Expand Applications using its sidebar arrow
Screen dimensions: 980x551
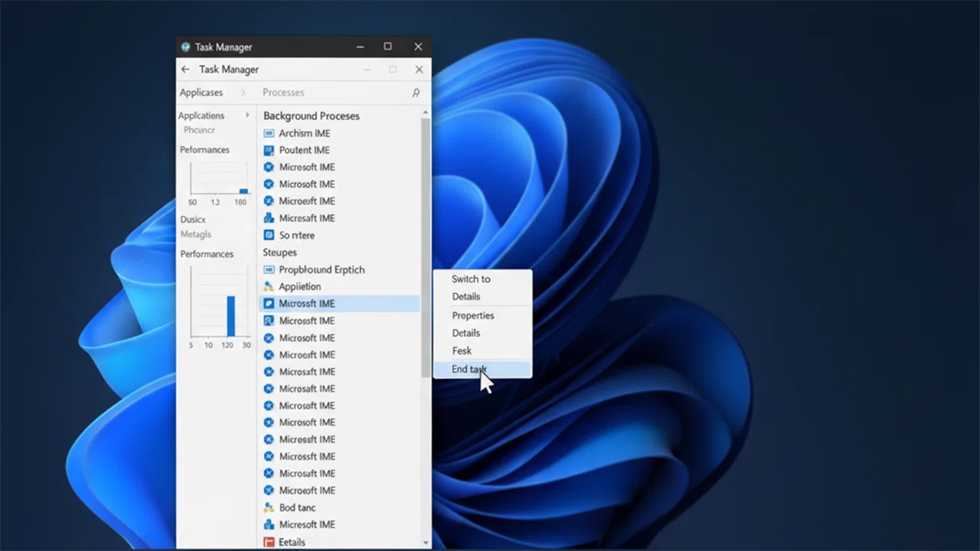click(x=247, y=116)
